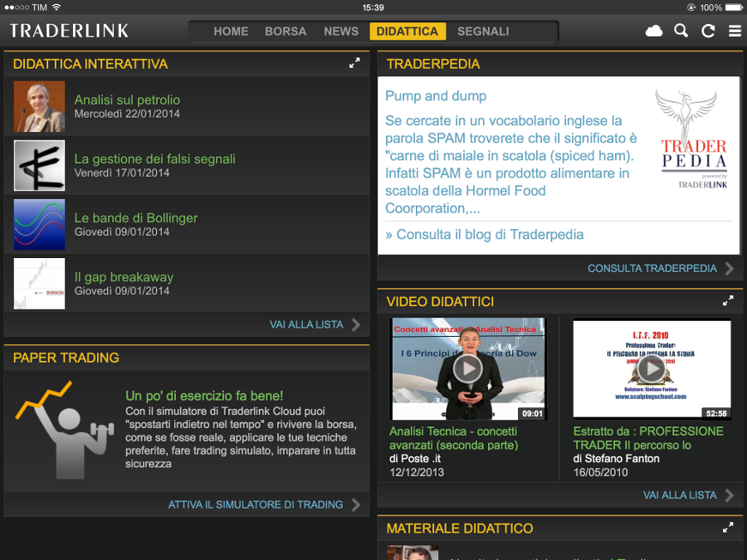747x560 pixels.
Task: Switch to the BORSA tab
Action: [286, 32]
